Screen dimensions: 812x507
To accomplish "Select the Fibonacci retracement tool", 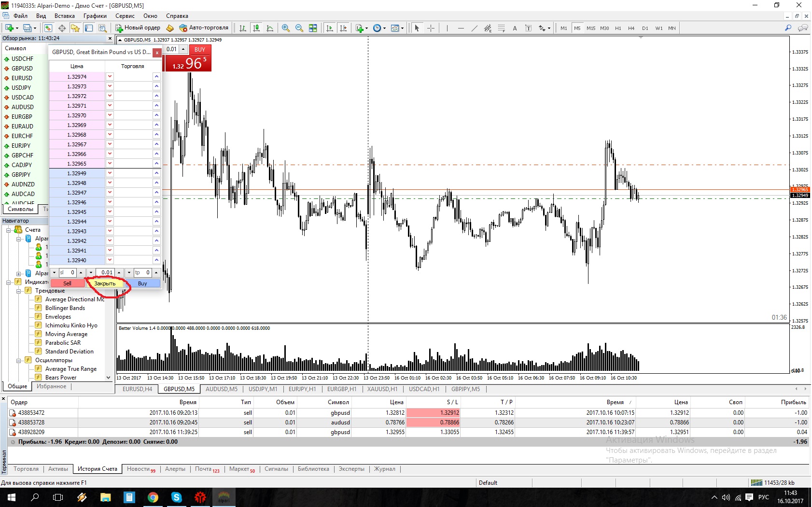I will 501,28.
